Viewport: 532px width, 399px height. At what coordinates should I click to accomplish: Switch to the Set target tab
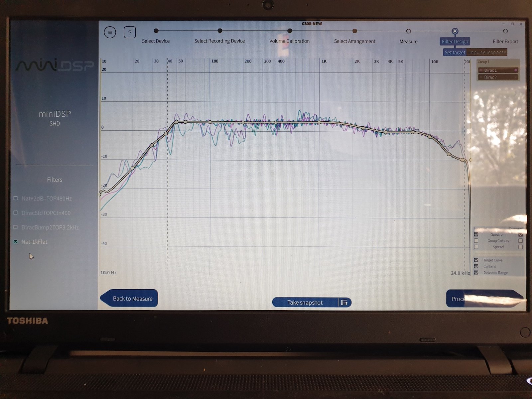point(455,53)
